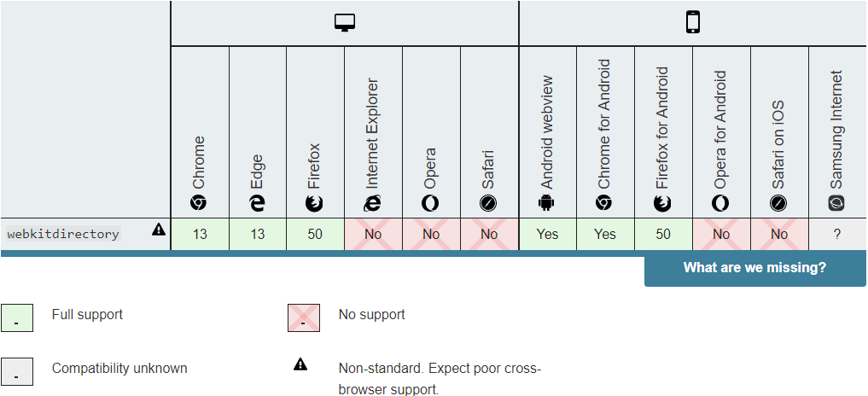Click the Internet Explorer logo icon
Image resolution: width=868 pixels, height=396 pixels.
[373, 203]
